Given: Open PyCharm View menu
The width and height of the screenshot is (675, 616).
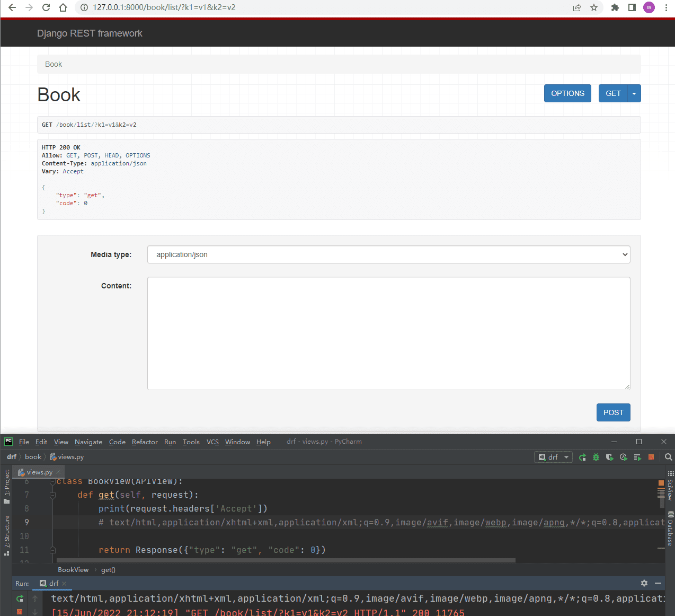Looking at the screenshot, I should click(61, 442).
